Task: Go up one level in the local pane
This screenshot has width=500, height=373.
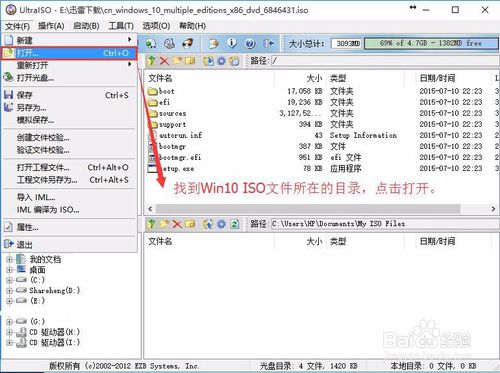Action: (x=151, y=224)
